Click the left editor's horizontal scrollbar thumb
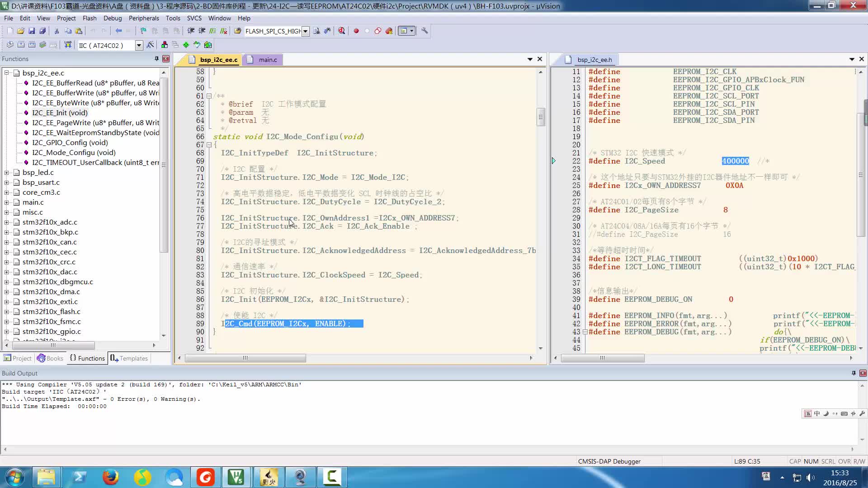The image size is (868, 488). pos(245,358)
